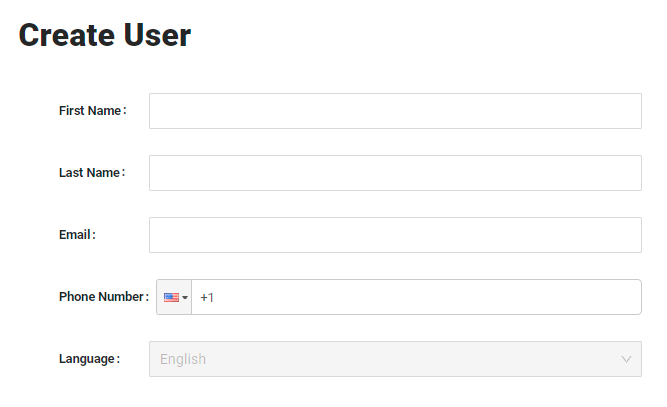Open the phone country selector box
This screenshot has width=667, height=407.
pyautogui.click(x=175, y=298)
